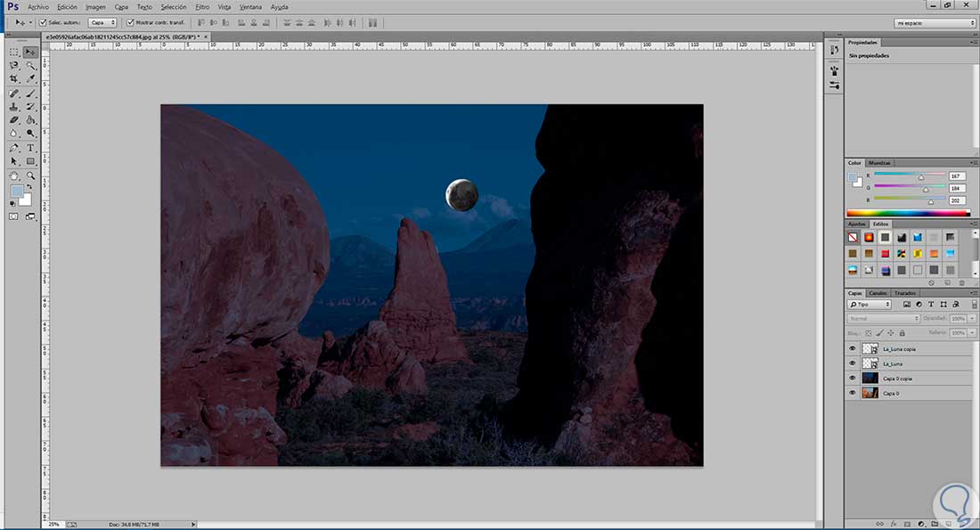Select the Eraser tool

click(13, 120)
